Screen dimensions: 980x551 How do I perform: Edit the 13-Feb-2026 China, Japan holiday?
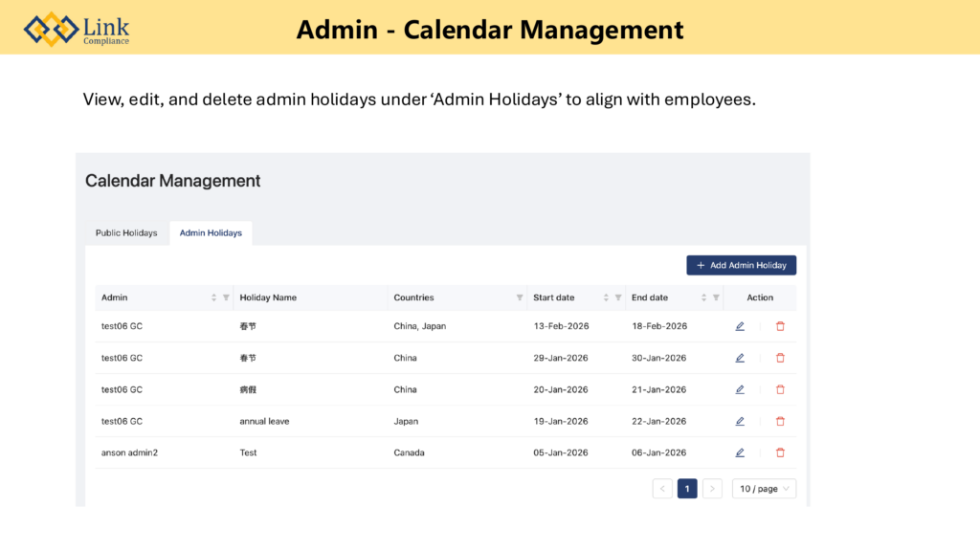[740, 326]
